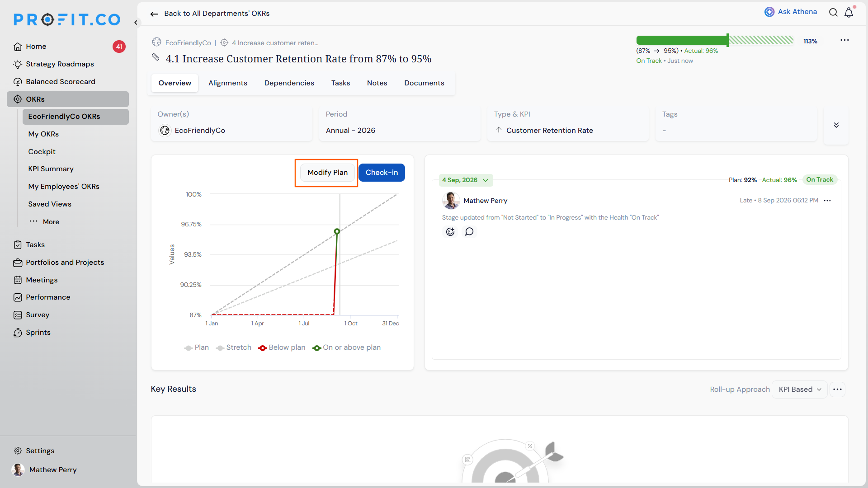Open comment bubble on check-in

tap(469, 232)
